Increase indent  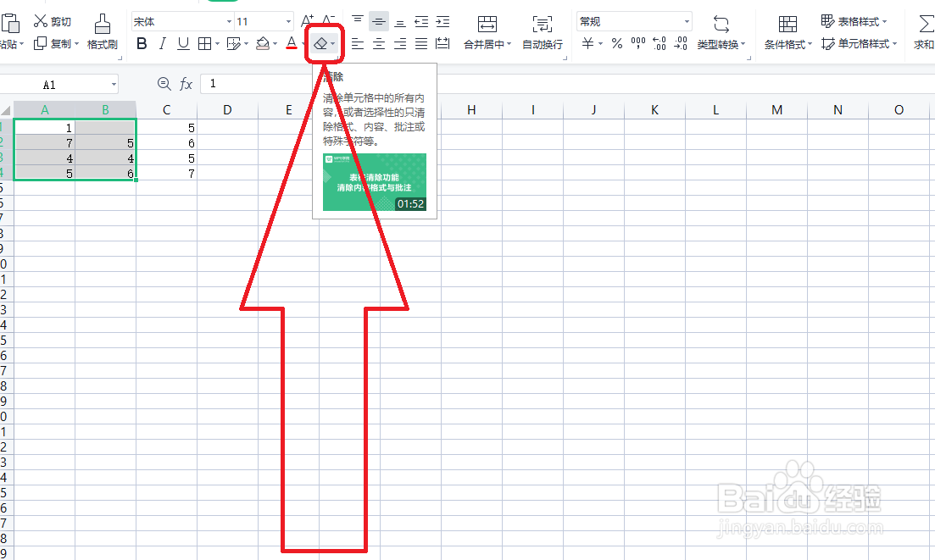442,21
